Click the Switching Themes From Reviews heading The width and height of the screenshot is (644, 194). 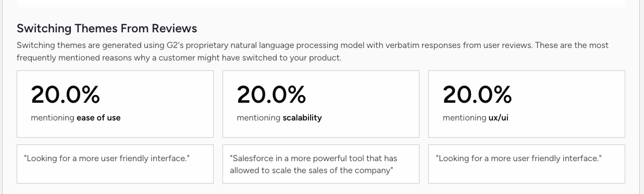[107, 28]
